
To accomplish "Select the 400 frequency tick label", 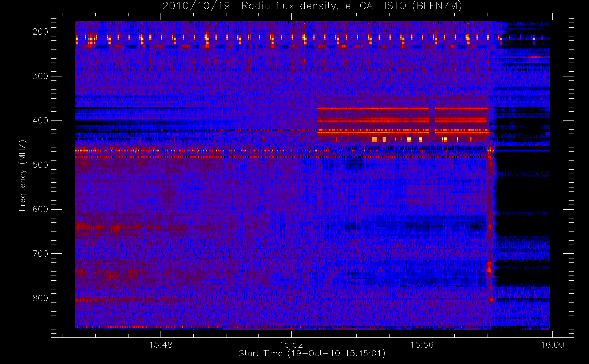I will click(x=40, y=120).
